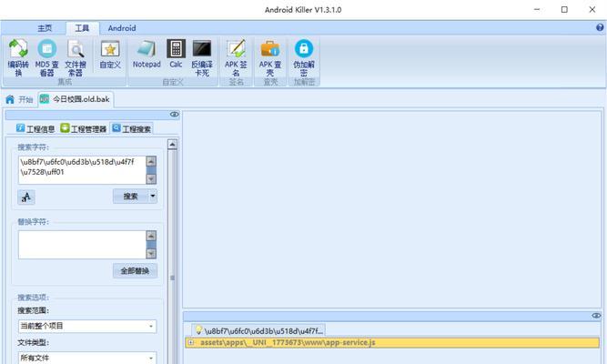Click into the 替换字符 text box
The height and width of the screenshot is (364, 607).
[x=82, y=245]
